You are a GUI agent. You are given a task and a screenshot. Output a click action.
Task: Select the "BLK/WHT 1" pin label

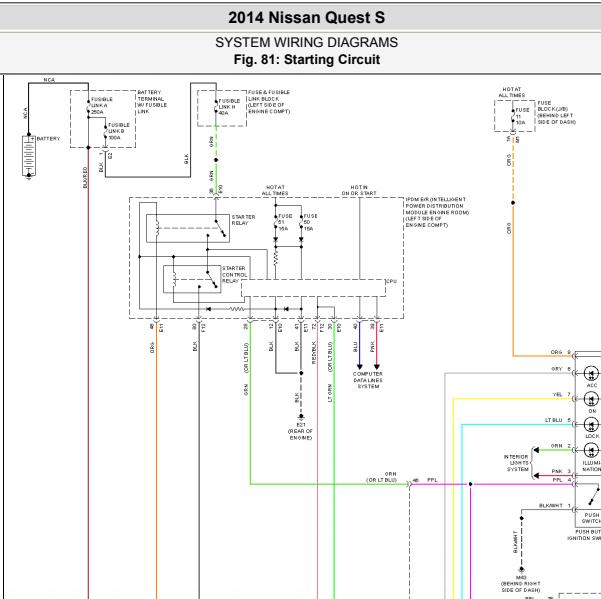coord(555,505)
